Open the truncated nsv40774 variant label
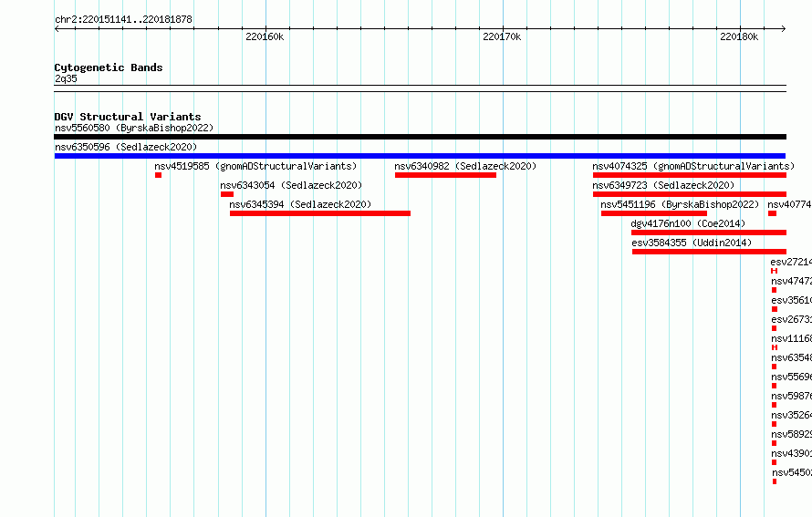 (790, 204)
